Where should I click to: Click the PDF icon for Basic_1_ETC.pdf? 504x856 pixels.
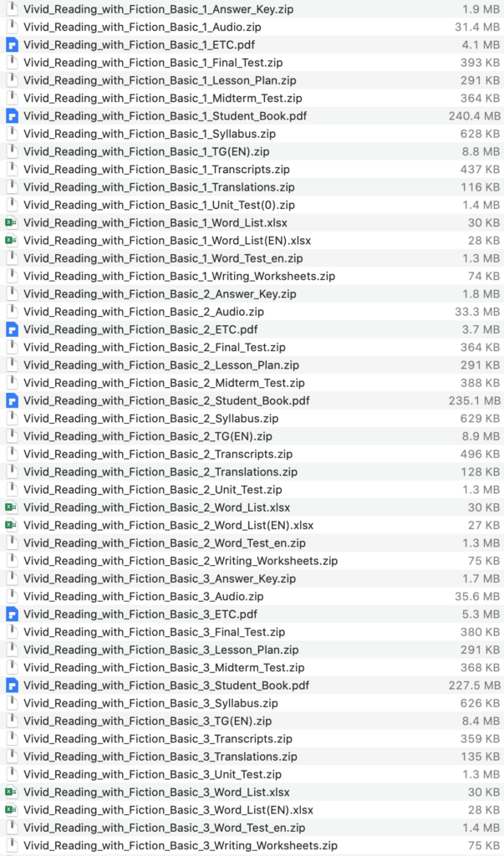click(x=12, y=44)
